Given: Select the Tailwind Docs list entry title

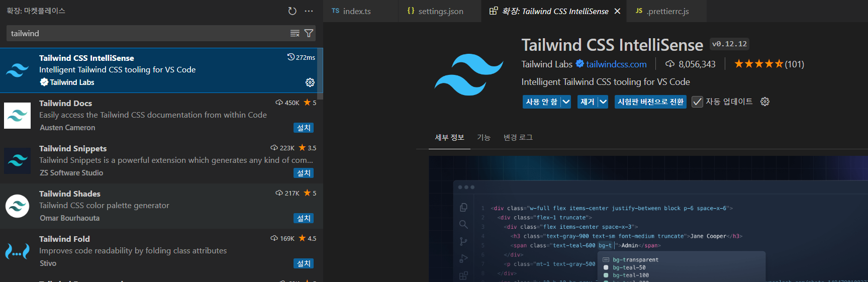Looking at the screenshot, I should click(x=65, y=103).
